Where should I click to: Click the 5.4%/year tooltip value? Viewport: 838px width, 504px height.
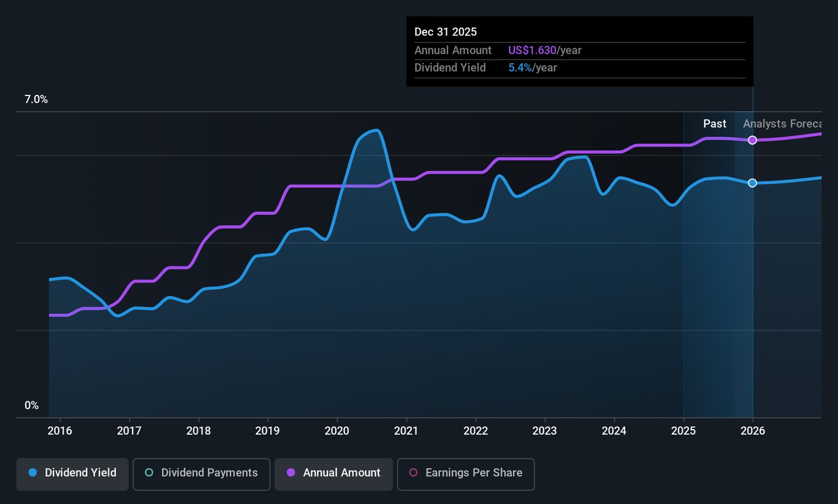tap(532, 68)
